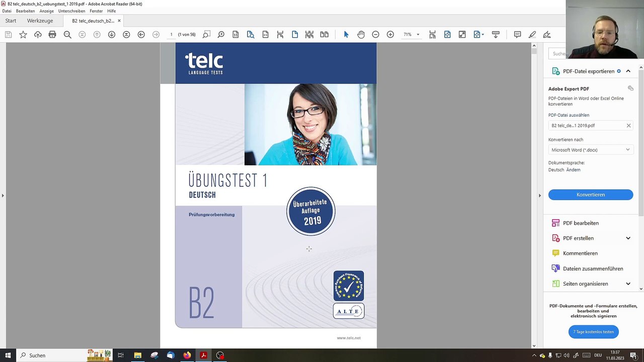Image resolution: width=644 pixels, height=362 pixels.
Task: Expand Seiten organisieren options chevron
Action: (628, 284)
